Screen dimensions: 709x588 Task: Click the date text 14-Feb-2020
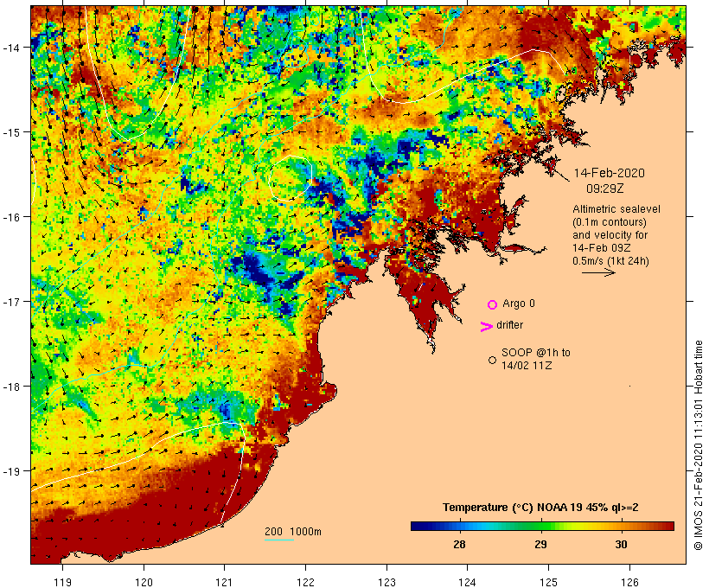click(x=609, y=173)
